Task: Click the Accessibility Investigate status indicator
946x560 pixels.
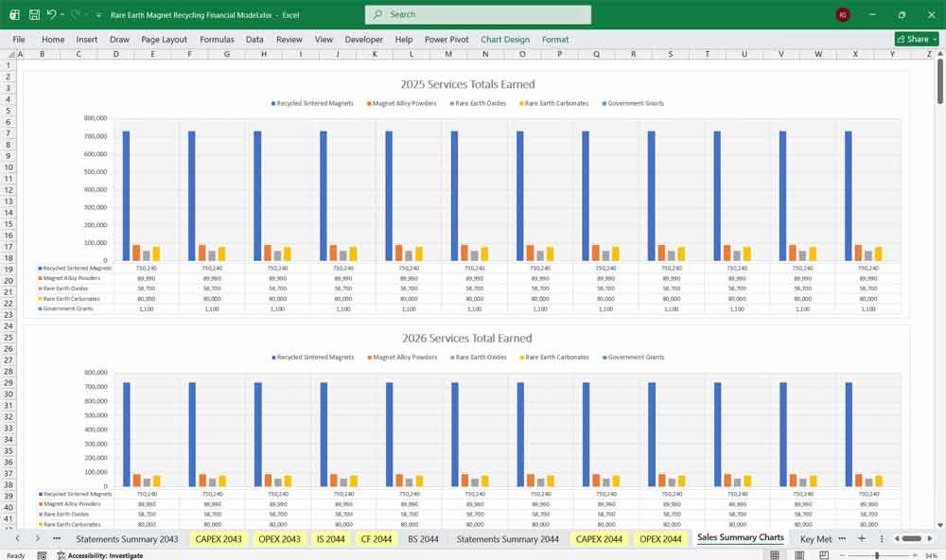Action: point(99,555)
